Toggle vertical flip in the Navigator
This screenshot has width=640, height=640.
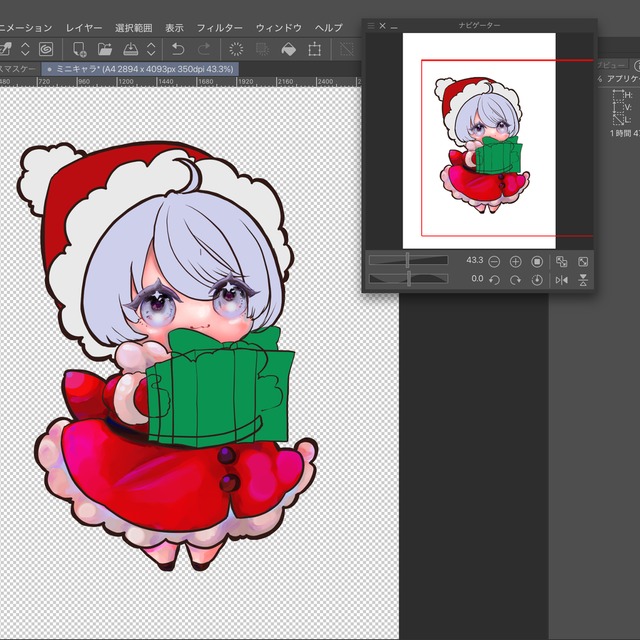point(583,280)
